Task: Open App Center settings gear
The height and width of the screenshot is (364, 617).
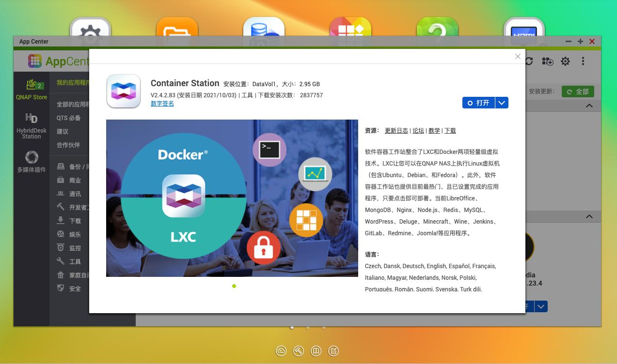Action: click(x=565, y=61)
